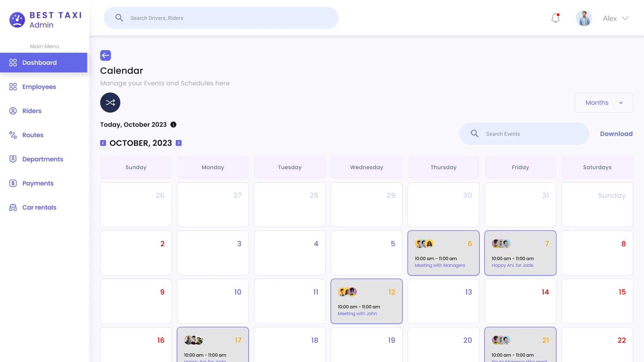
Task: Open the Employees section in sidebar
Action: pos(39,86)
